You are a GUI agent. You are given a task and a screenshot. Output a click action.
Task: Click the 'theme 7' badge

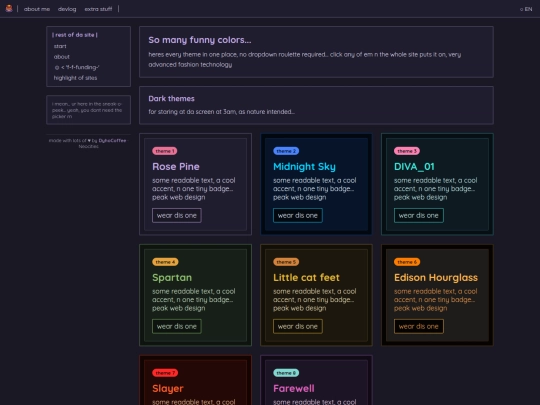coord(165,373)
